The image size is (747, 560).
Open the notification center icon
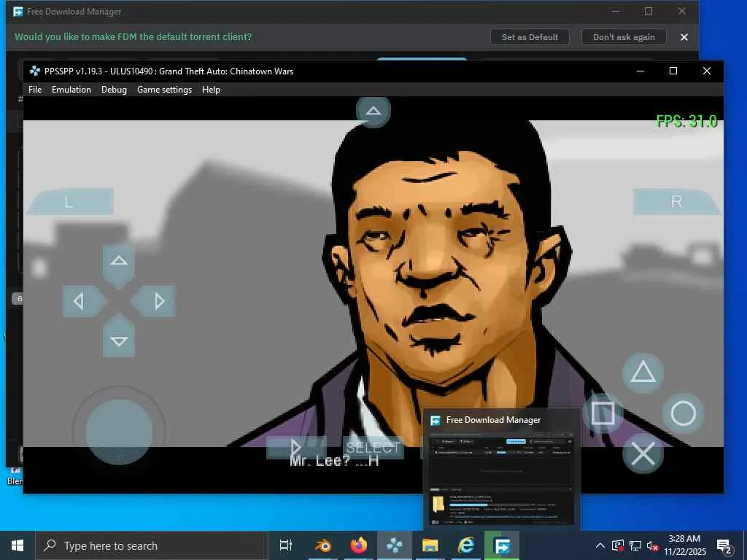point(724,547)
